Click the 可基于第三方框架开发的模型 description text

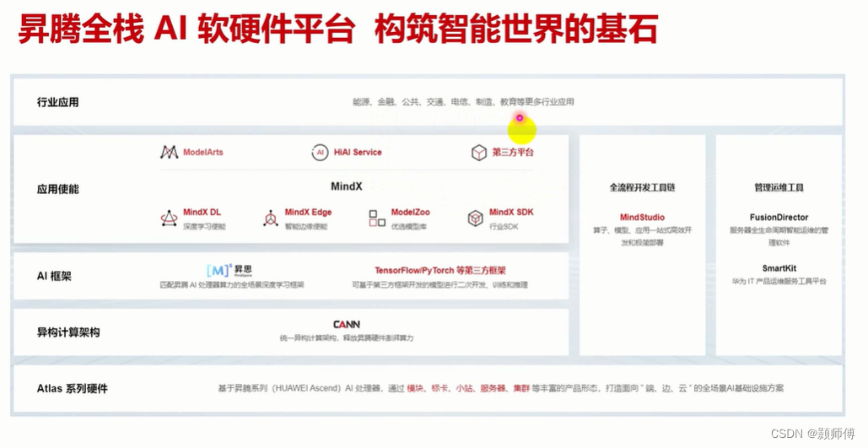440,284
